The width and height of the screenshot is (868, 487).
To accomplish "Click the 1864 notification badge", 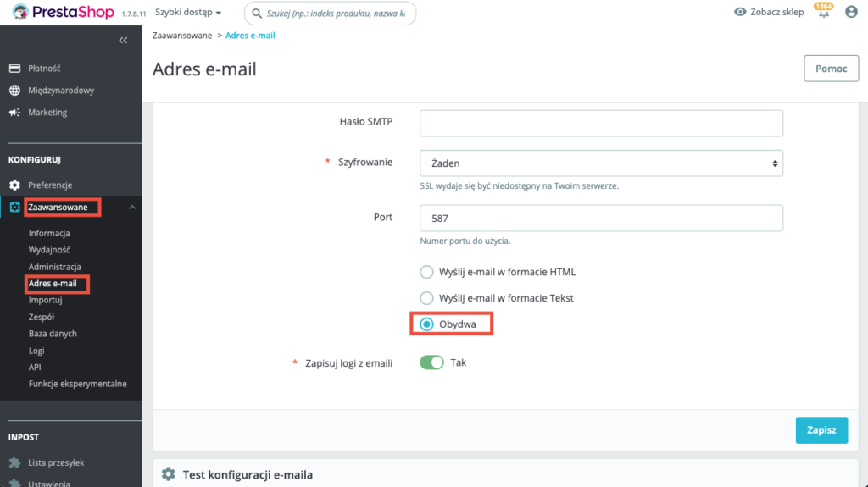I will [x=824, y=6].
